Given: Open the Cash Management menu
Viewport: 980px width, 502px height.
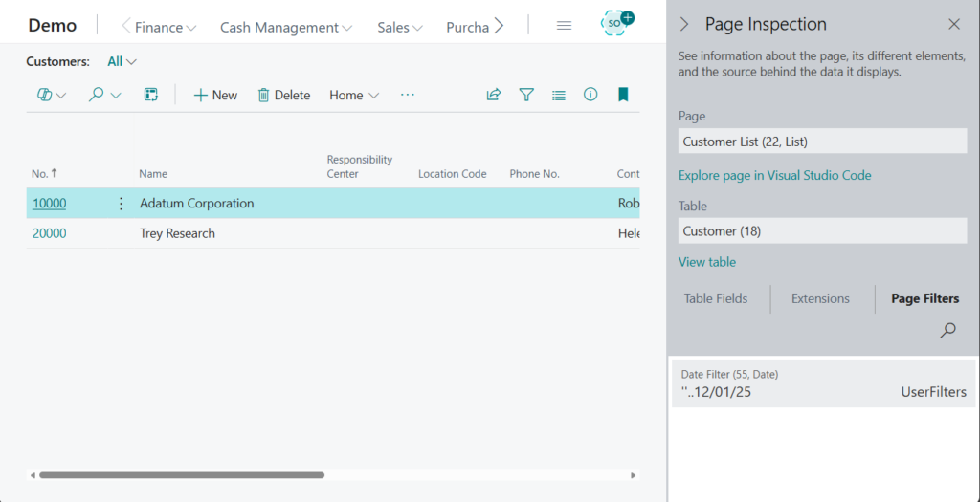Looking at the screenshot, I should 285,28.
